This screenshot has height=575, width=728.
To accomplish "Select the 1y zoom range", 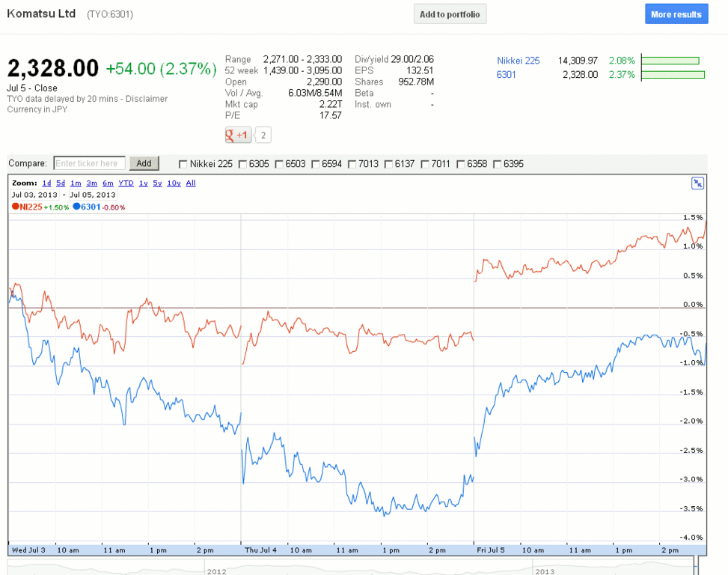I will (x=144, y=183).
